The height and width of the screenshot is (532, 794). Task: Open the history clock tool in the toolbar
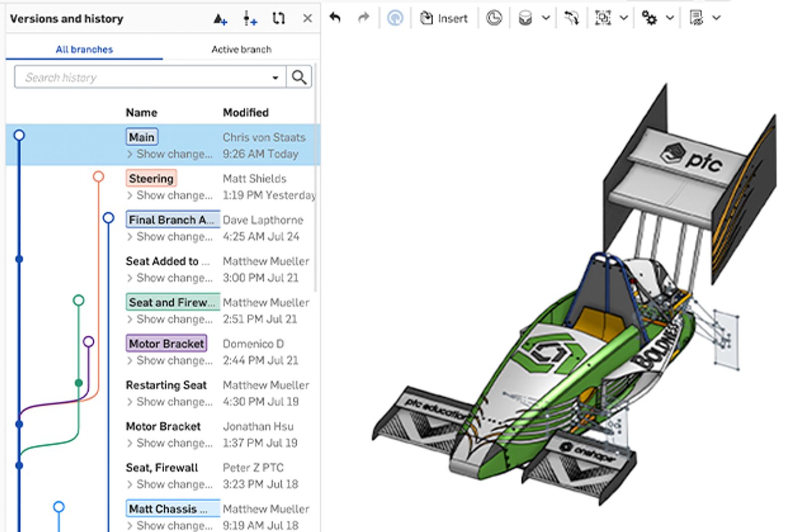point(494,18)
